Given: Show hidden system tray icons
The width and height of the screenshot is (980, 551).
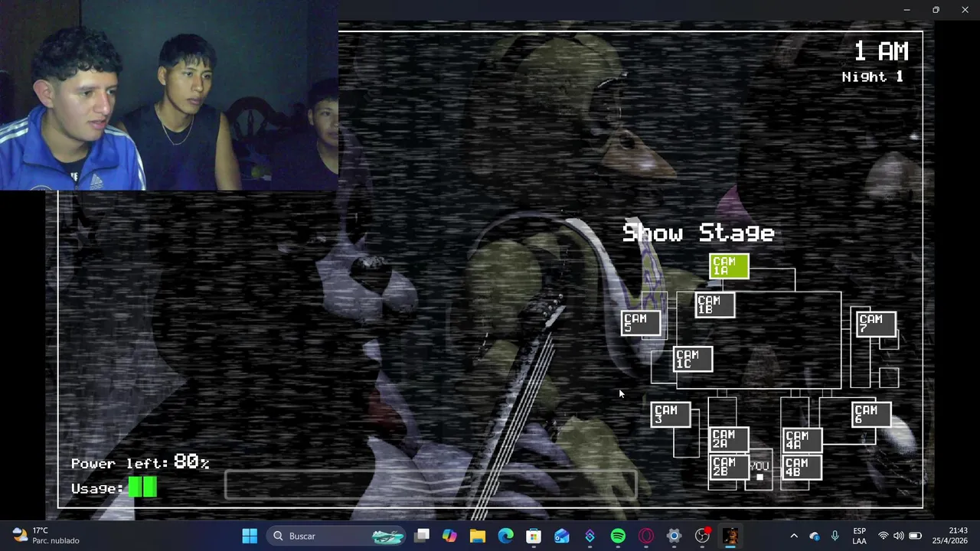Looking at the screenshot, I should pyautogui.click(x=794, y=536).
